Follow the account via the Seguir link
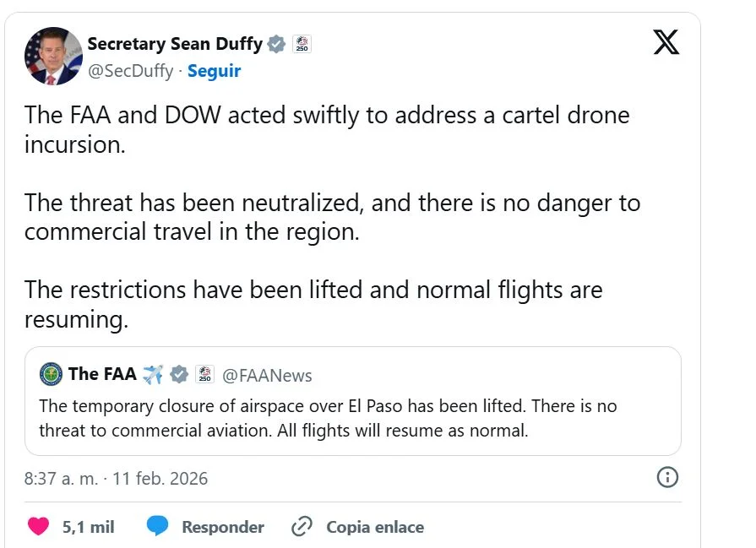Screen dimensions: 756x548 tap(214, 71)
